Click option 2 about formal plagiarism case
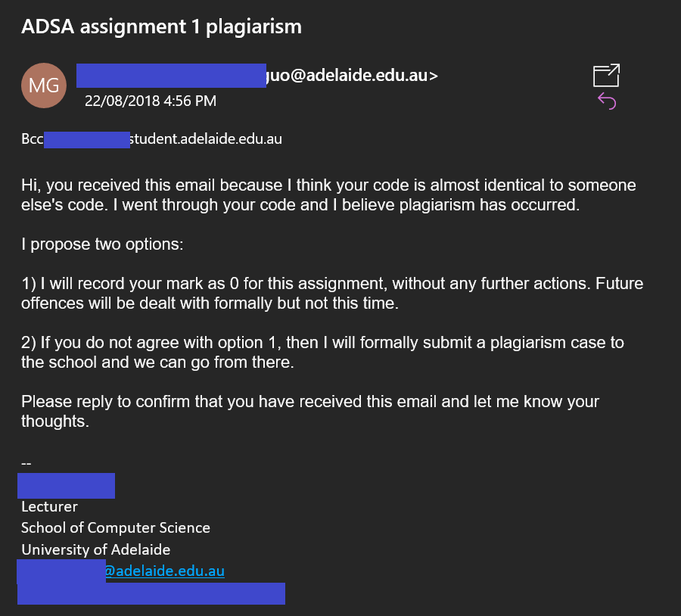The width and height of the screenshot is (681, 616). pos(322,353)
